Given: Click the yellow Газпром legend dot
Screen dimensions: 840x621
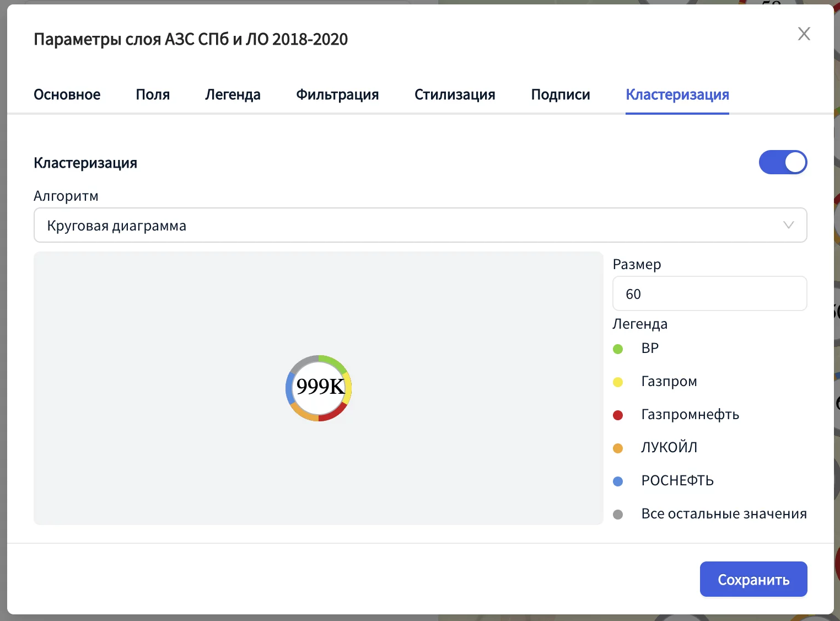Looking at the screenshot, I should point(618,382).
